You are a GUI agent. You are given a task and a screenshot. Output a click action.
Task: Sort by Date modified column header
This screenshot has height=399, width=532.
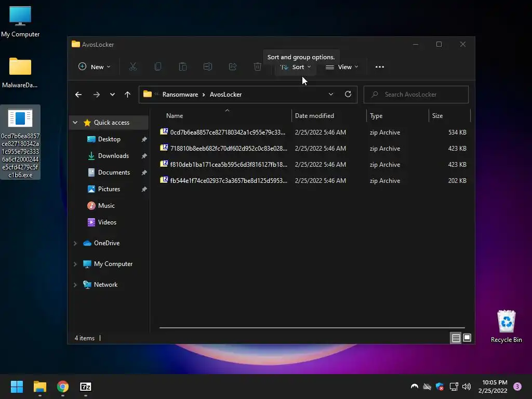coord(329,116)
